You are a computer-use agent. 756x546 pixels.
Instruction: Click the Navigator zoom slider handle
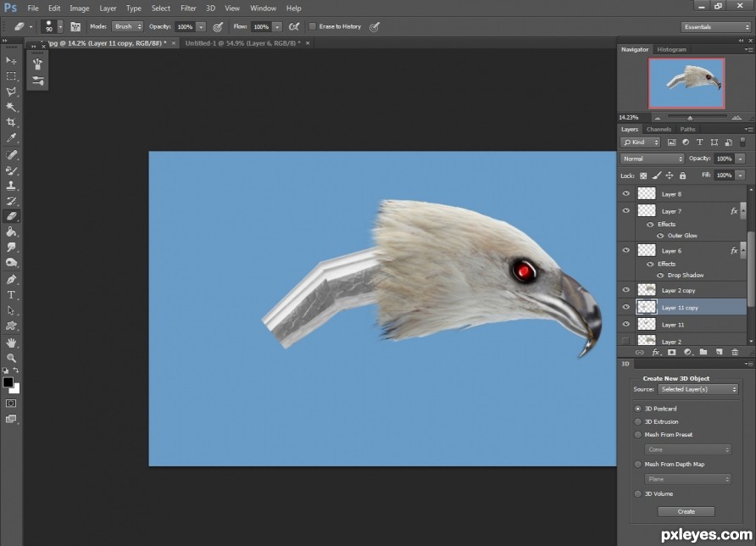690,118
